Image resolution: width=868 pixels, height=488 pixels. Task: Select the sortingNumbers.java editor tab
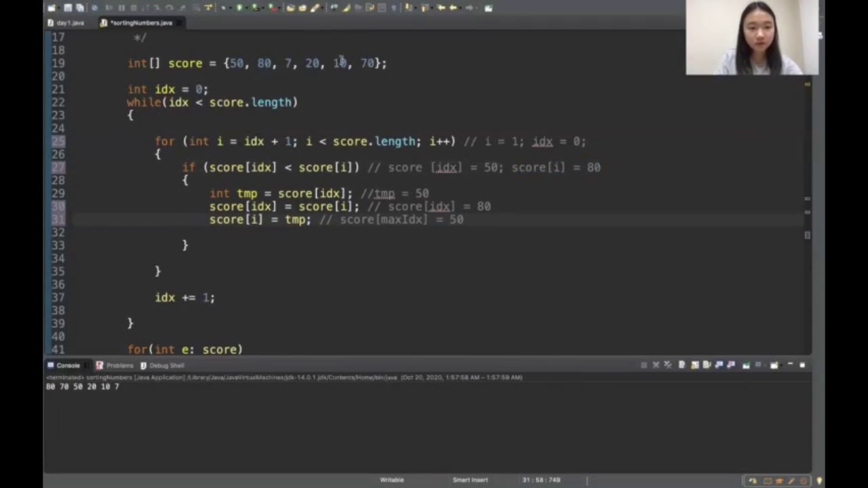pyautogui.click(x=140, y=22)
